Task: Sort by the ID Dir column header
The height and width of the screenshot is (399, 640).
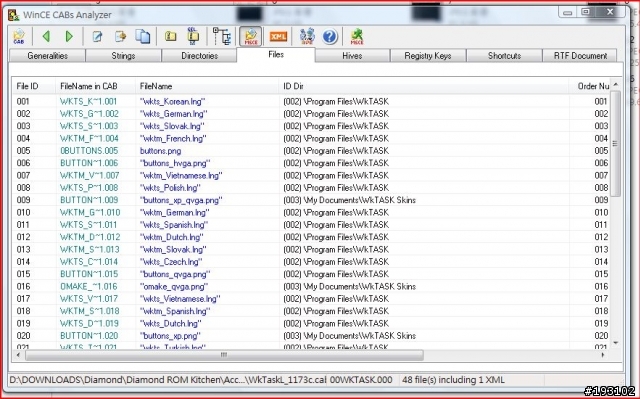Action: click(x=424, y=86)
